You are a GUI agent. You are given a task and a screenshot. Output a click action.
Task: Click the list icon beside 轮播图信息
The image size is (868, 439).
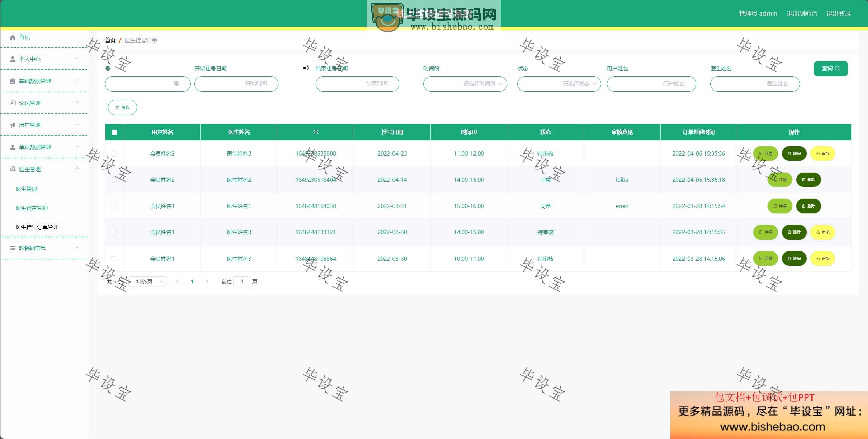(x=13, y=248)
